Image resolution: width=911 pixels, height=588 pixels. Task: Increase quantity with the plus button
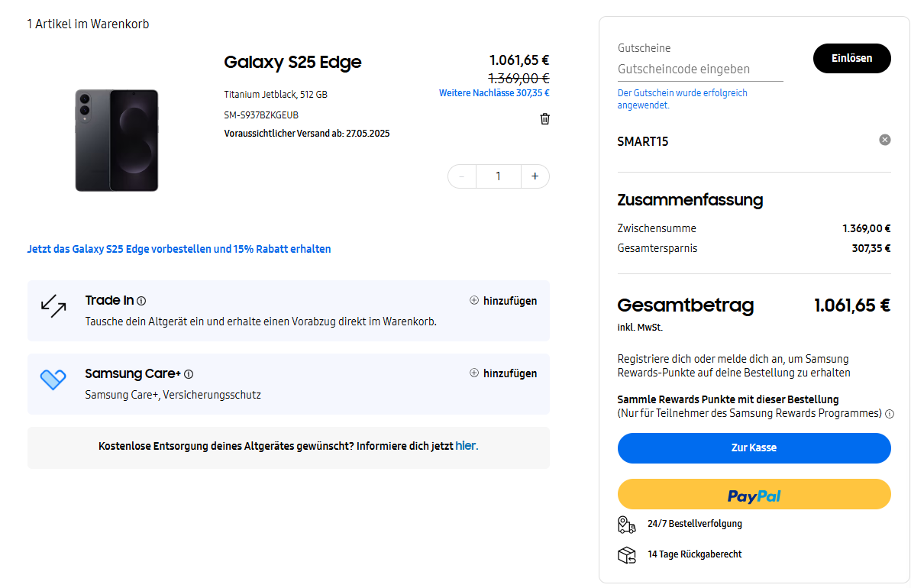[535, 176]
